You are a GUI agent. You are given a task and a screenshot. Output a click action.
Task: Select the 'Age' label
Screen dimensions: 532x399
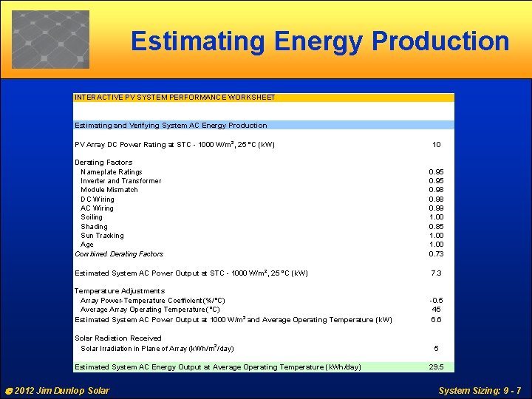(87, 245)
